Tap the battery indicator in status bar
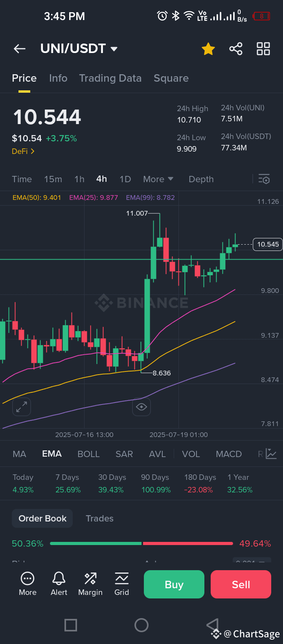Viewport: 283px width, 644px height. coord(261,16)
